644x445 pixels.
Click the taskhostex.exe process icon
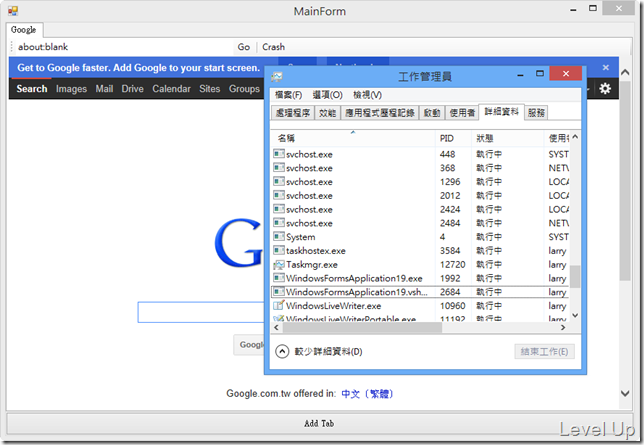coord(279,250)
